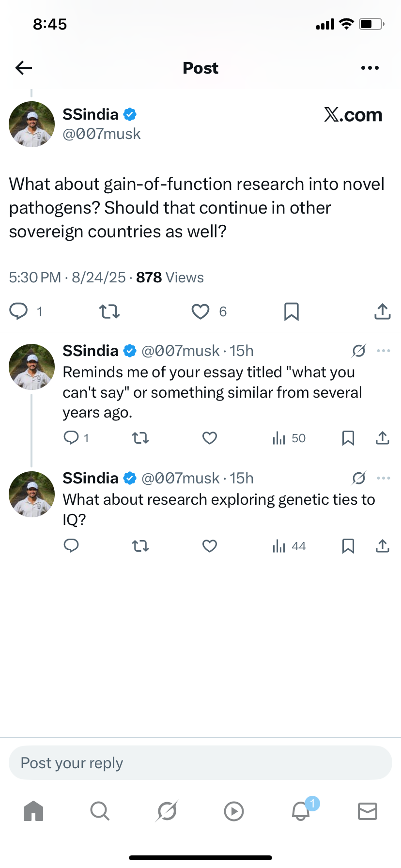Open the Notifications bell tab
This screenshot has width=401, height=868.
(x=301, y=811)
